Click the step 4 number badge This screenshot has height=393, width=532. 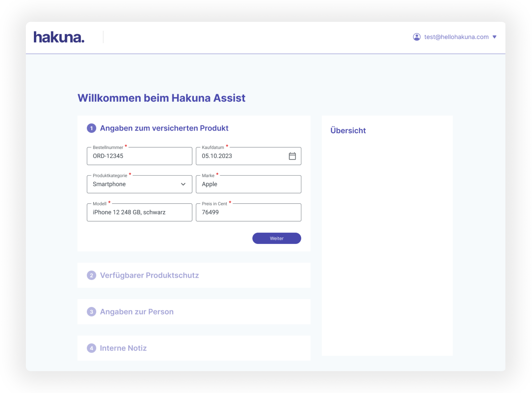pos(91,348)
